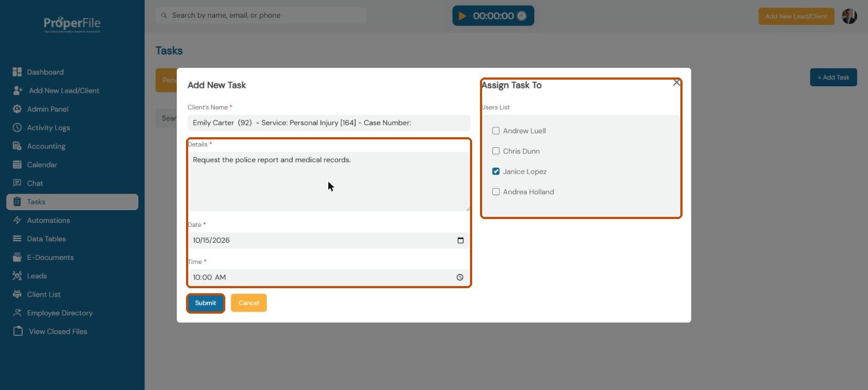This screenshot has width=868, height=390.
Task: Open the user profile avatar
Action: [849, 16]
